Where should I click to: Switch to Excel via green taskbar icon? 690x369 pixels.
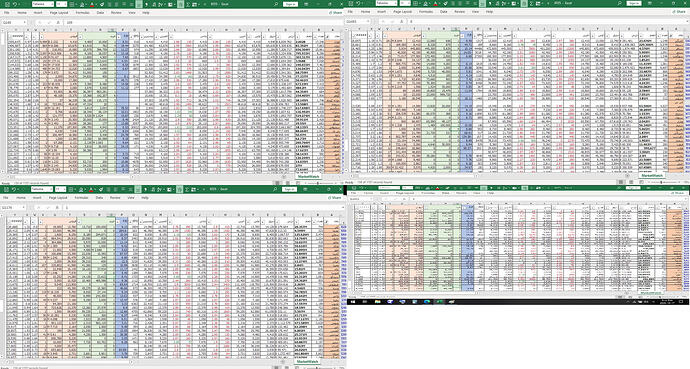(x=440, y=302)
